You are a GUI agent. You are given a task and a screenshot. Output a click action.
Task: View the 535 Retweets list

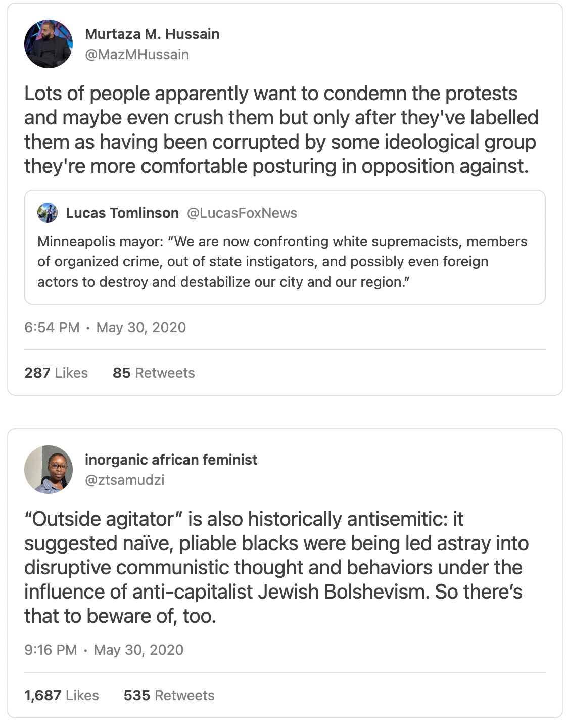pos(169,695)
